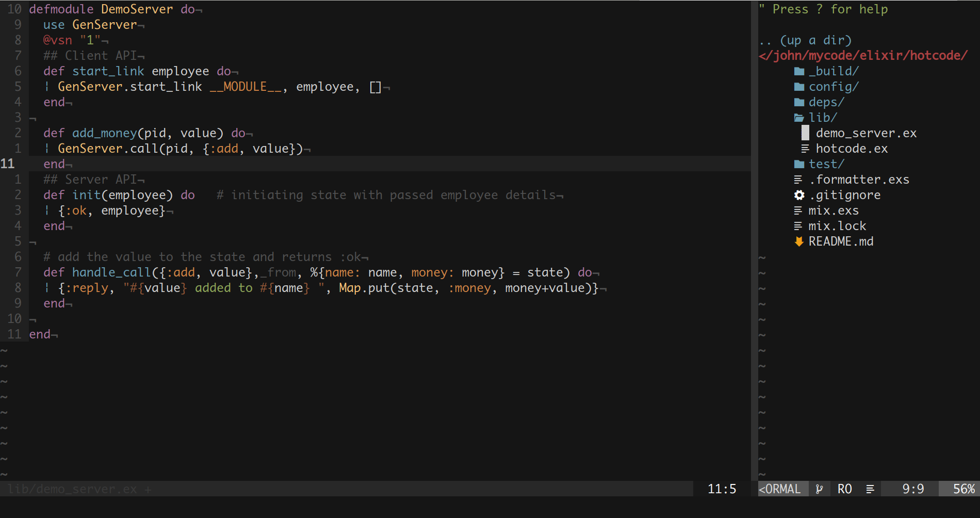Viewport: 980px width, 518px height.
Task: Click the README.md download-arrow icon
Action: pos(799,241)
